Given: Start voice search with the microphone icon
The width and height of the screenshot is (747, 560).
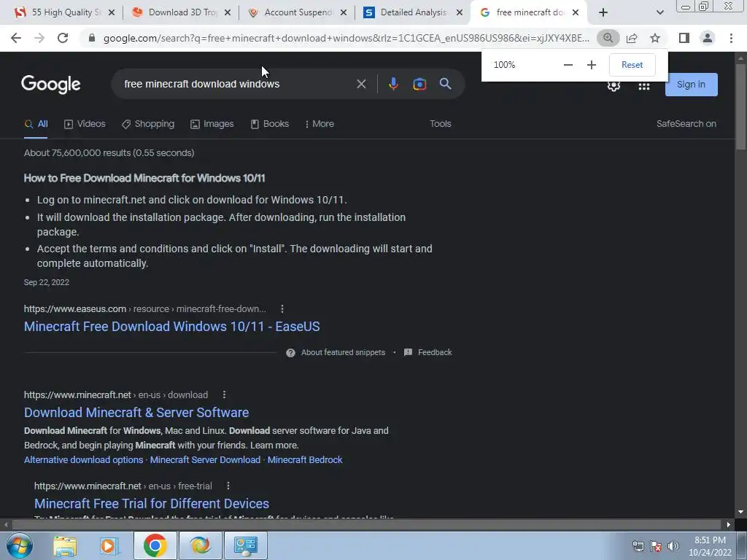Looking at the screenshot, I should click(x=393, y=85).
